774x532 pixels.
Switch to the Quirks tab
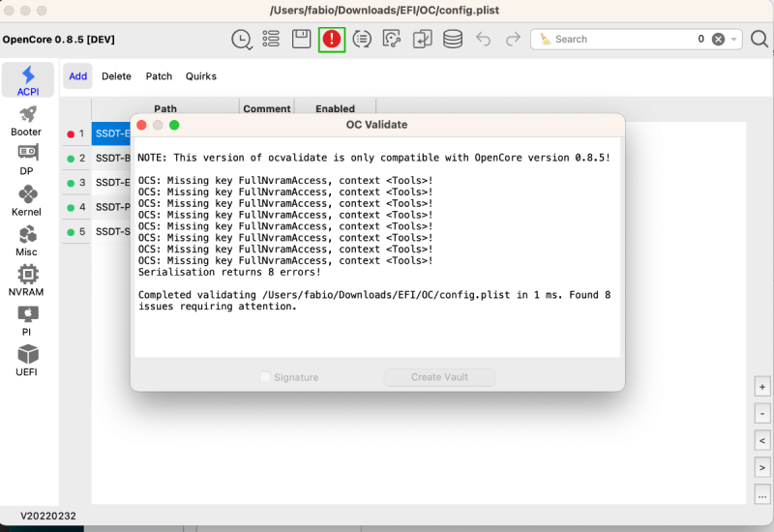201,76
